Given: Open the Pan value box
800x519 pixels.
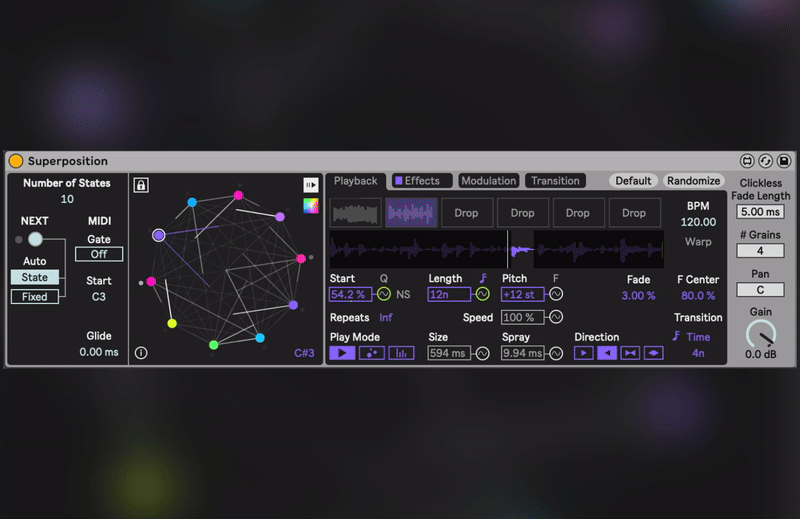Looking at the screenshot, I should click(760, 290).
